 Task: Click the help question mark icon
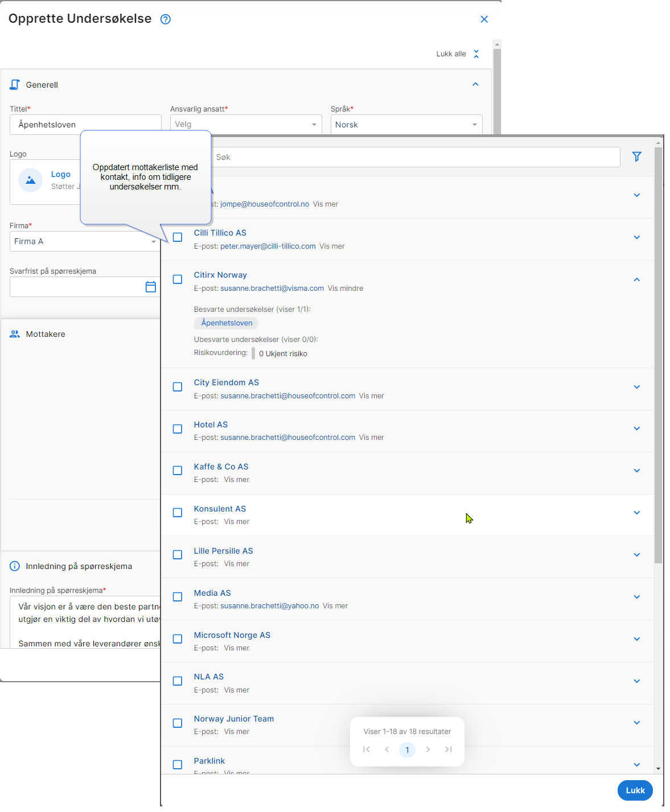pyautogui.click(x=166, y=19)
